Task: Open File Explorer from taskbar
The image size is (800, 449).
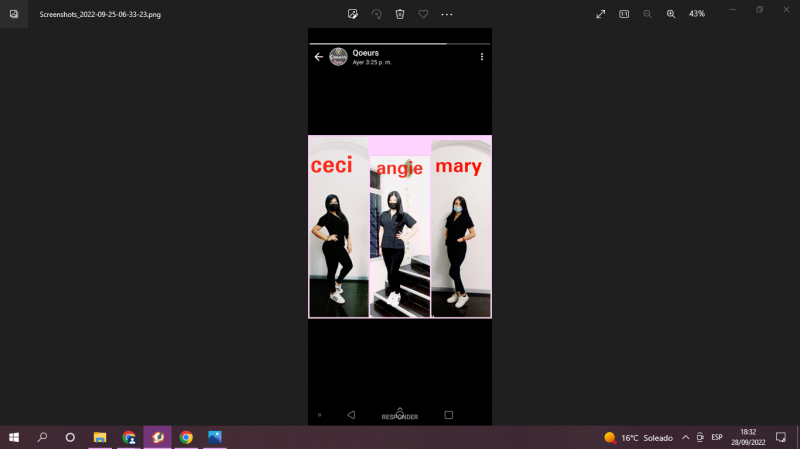Action: click(x=100, y=437)
